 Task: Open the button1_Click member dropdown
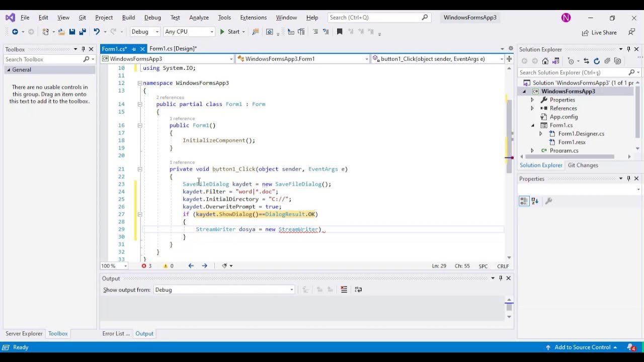[x=438, y=59]
